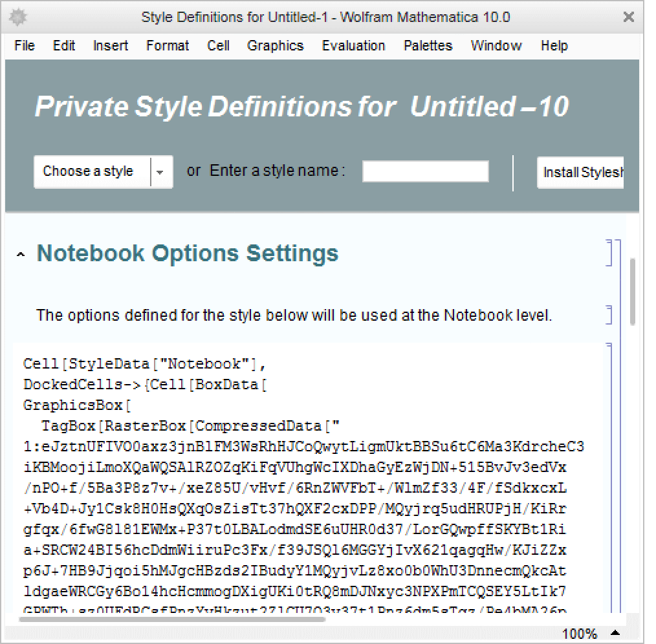Screen dimensions: 656x644
Task: Open the magnification popup arrow beside 100%
Action: click(x=615, y=633)
